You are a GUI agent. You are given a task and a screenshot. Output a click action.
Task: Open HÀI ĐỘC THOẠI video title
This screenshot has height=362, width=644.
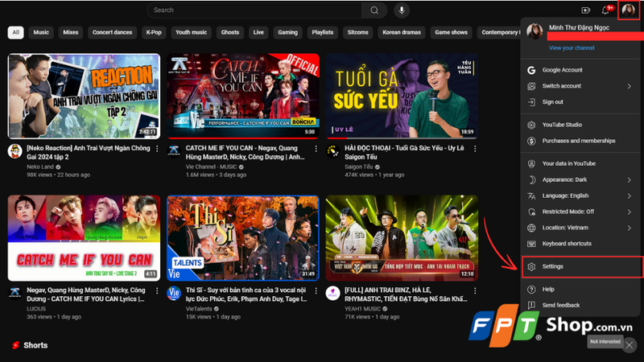click(404, 153)
